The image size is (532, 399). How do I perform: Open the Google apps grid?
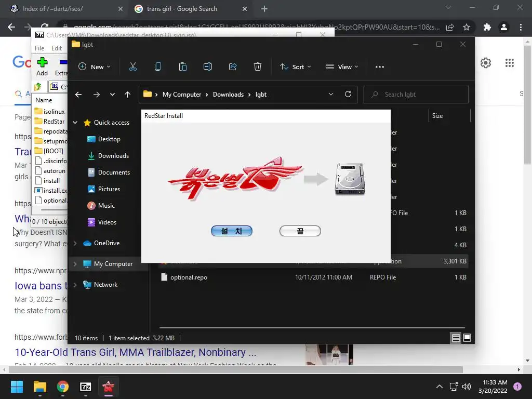(509, 63)
